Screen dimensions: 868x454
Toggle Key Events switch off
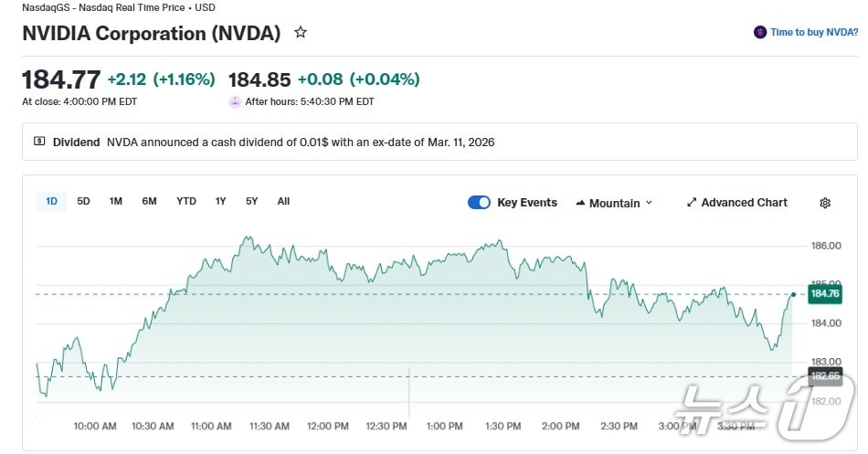[479, 203]
